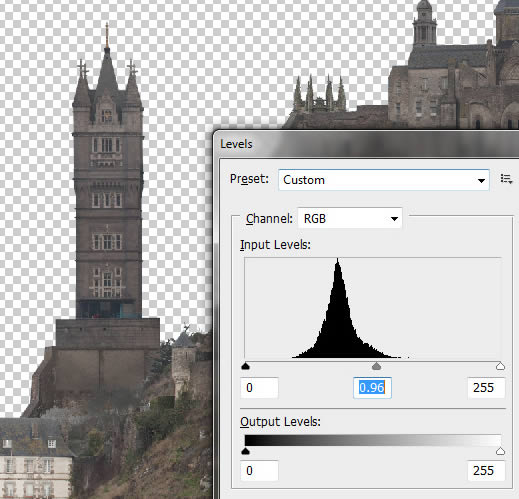The image size is (519, 499).
Task: Click the output highlights field showing 255
Action: [486, 471]
